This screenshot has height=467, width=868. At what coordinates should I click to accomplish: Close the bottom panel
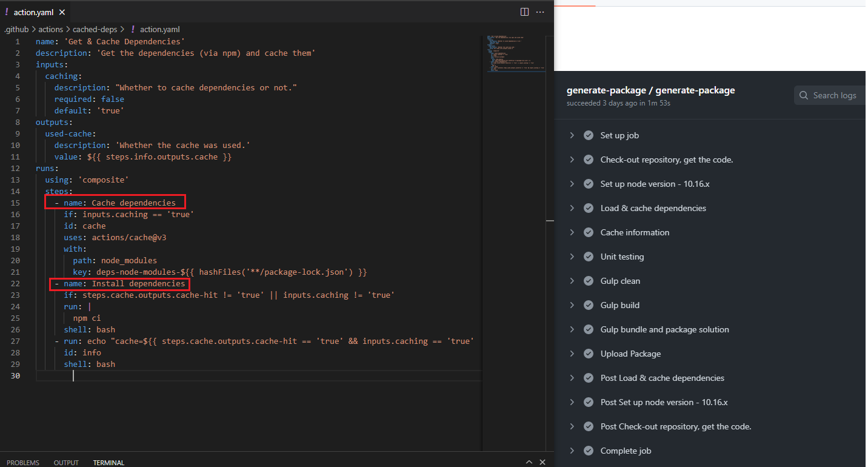pyautogui.click(x=543, y=462)
